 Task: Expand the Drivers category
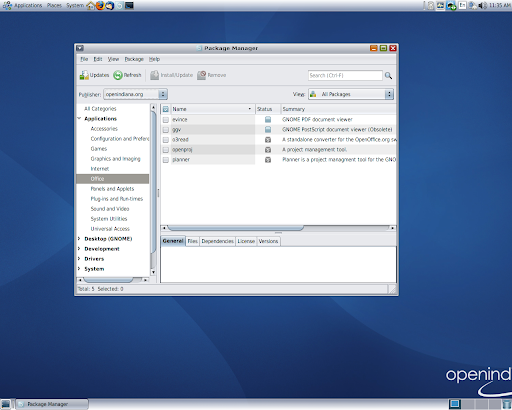(79, 259)
